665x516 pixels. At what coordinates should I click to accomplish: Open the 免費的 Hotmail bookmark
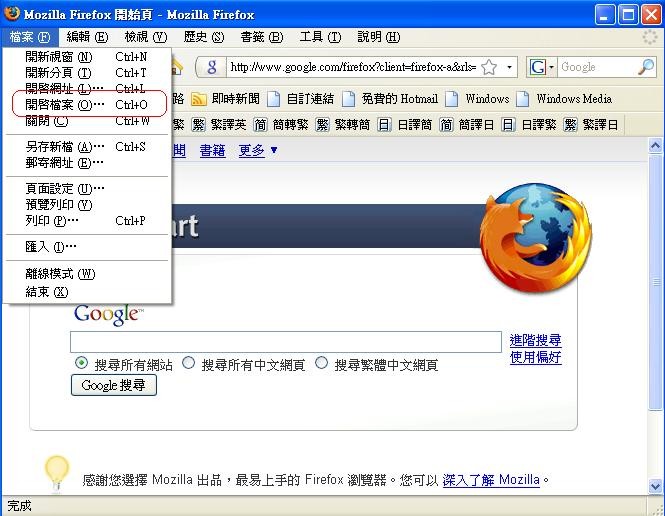point(390,99)
